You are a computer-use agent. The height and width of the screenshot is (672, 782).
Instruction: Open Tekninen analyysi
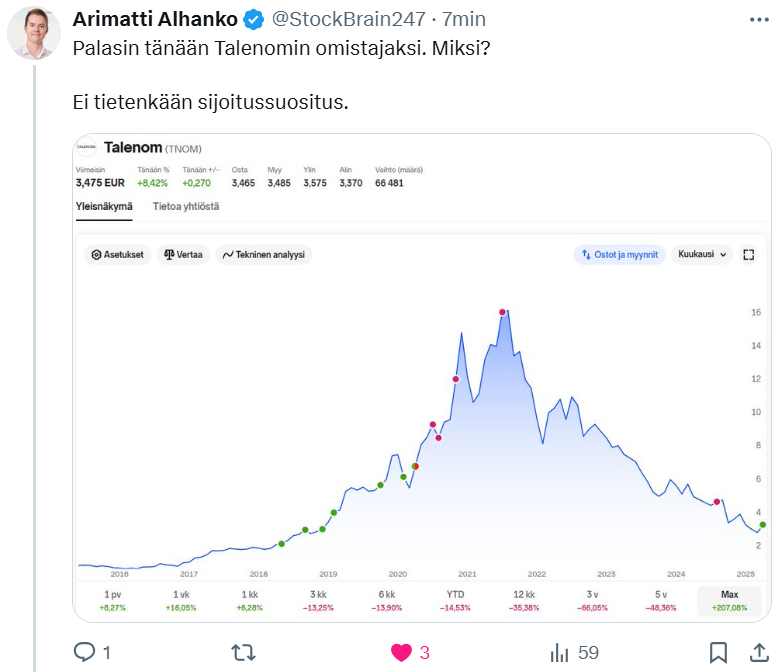[264, 255]
